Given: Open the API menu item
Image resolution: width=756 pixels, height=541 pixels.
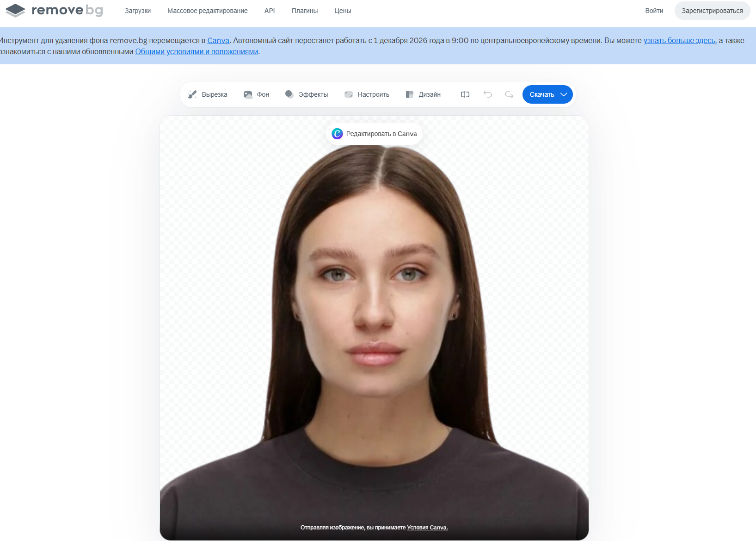Looking at the screenshot, I should [x=270, y=11].
